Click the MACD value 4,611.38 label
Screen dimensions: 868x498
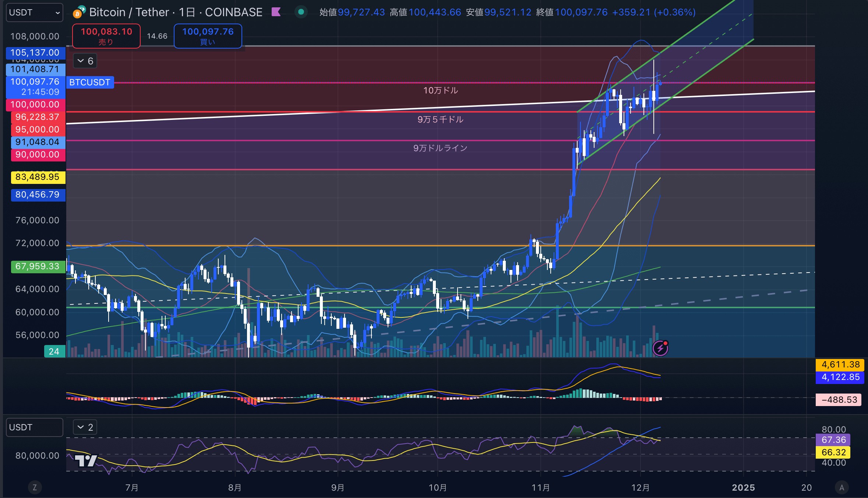click(840, 365)
